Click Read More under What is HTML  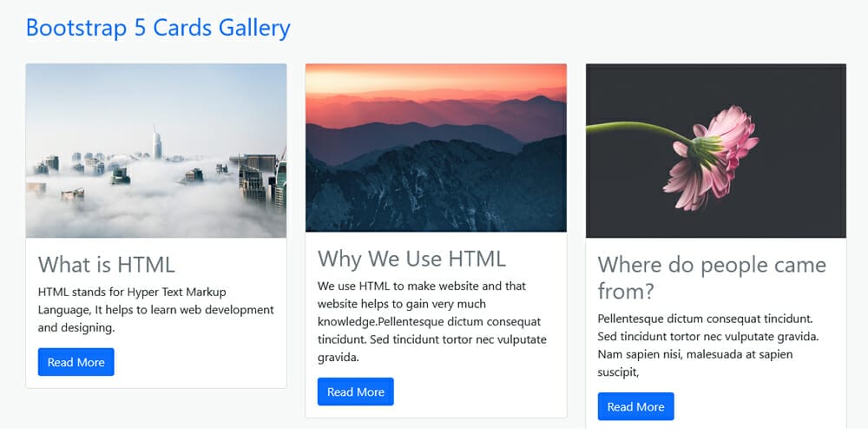[76, 362]
